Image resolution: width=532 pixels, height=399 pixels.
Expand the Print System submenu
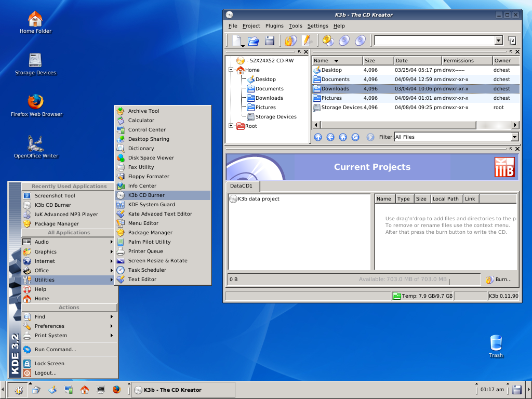69,336
